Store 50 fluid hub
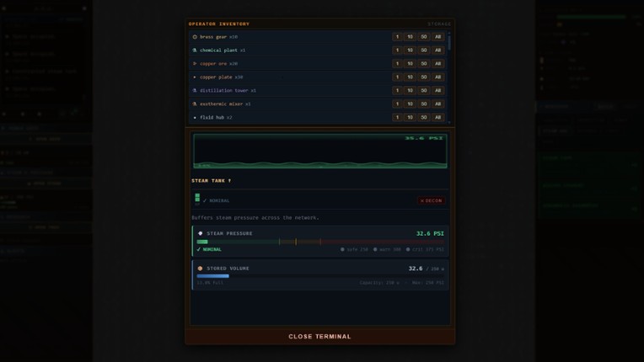644x362 pixels. pos(424,117)
